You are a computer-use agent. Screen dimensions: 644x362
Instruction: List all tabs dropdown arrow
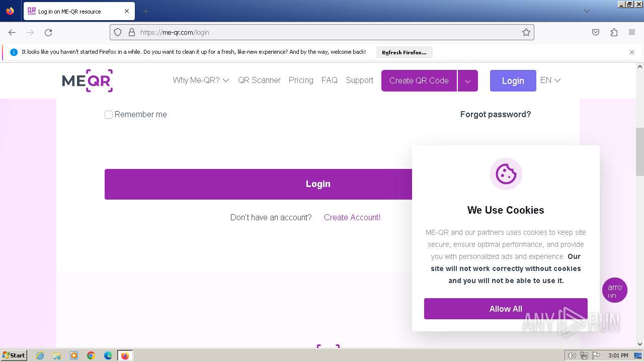pyautogui.click(x=587, y=11)
